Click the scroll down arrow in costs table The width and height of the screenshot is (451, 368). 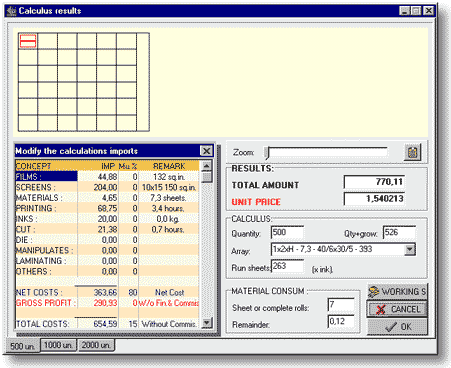point(207,323)
